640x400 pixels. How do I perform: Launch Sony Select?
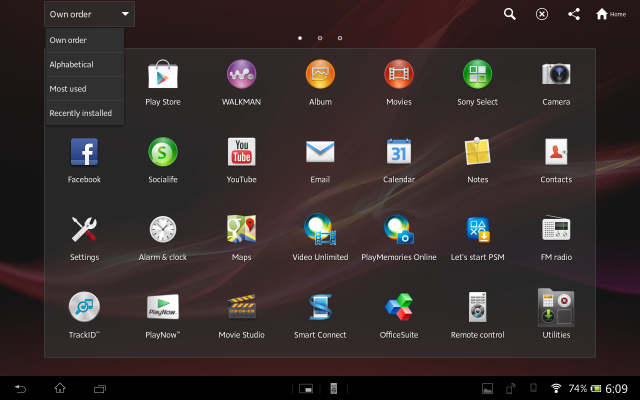[478, 83]
